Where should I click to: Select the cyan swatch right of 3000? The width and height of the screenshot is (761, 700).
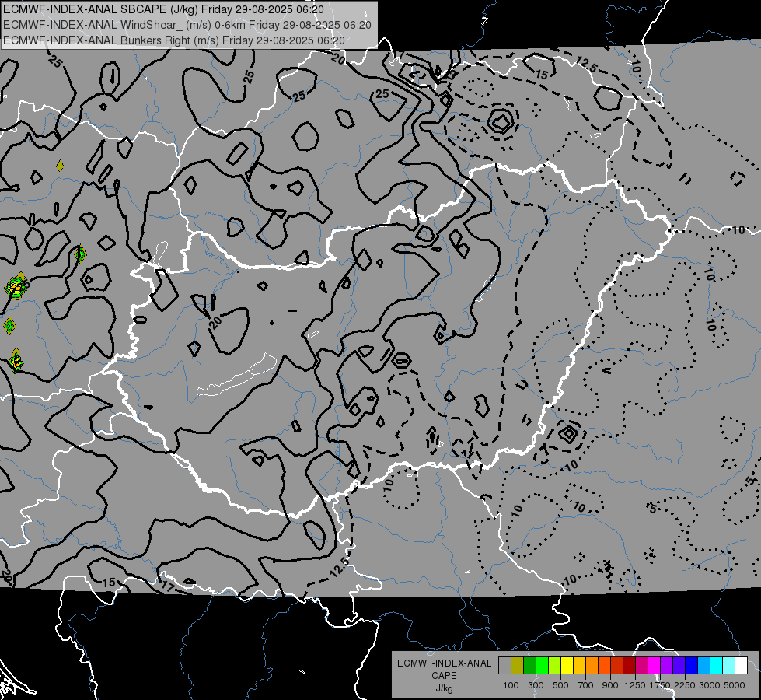pyautogui.click(x=717, y=666)
